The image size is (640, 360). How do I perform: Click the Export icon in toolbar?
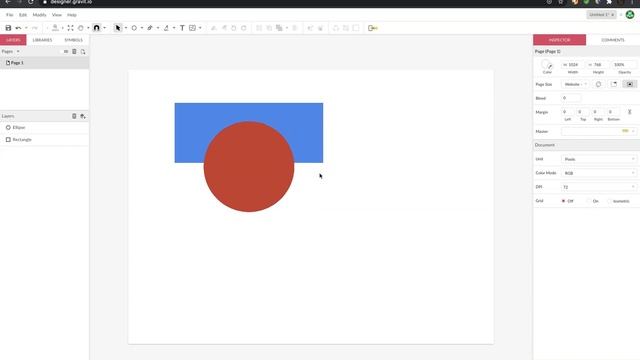(x=373, y=28)
